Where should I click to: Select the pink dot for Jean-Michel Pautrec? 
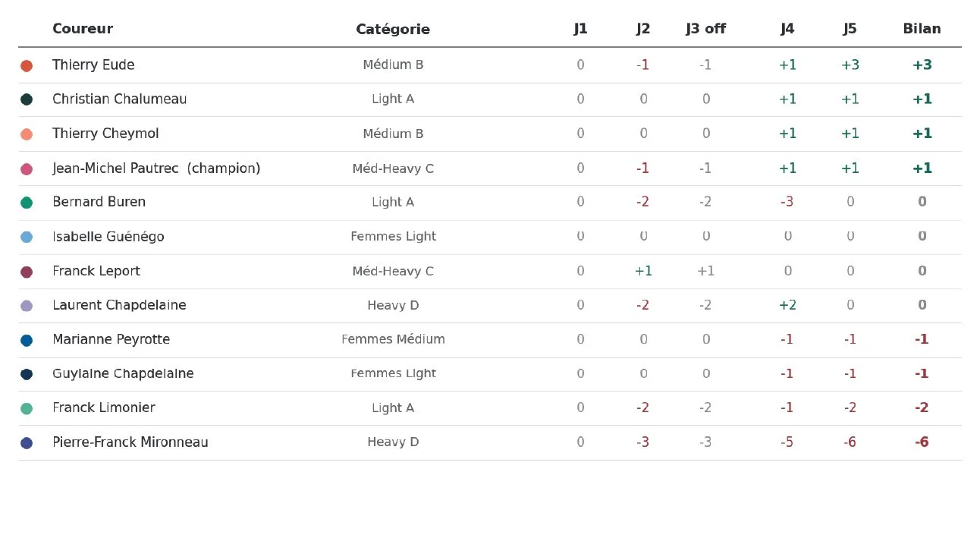(x=27, y=169)
